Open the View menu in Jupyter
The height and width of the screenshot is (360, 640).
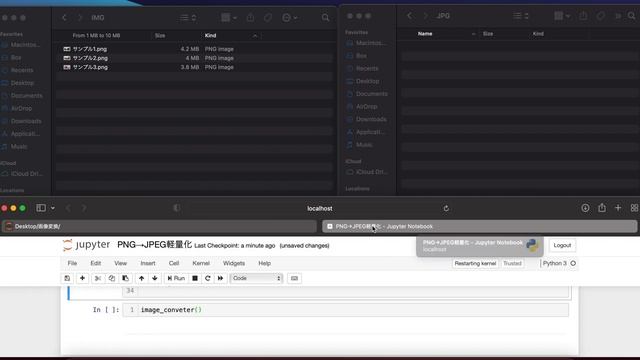pos(120,263)
